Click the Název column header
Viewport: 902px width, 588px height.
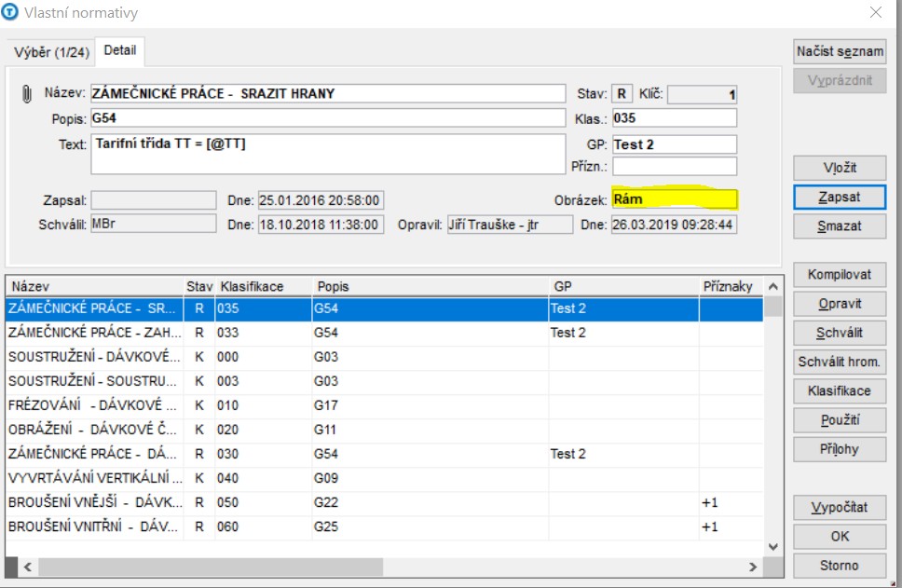94,286
